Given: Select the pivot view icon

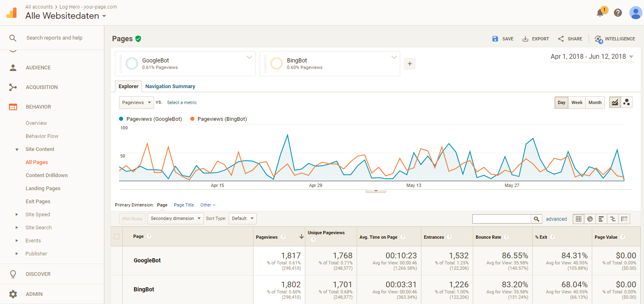Looking at the screenshot, I should pyautogui.click(x=624, y=219).
